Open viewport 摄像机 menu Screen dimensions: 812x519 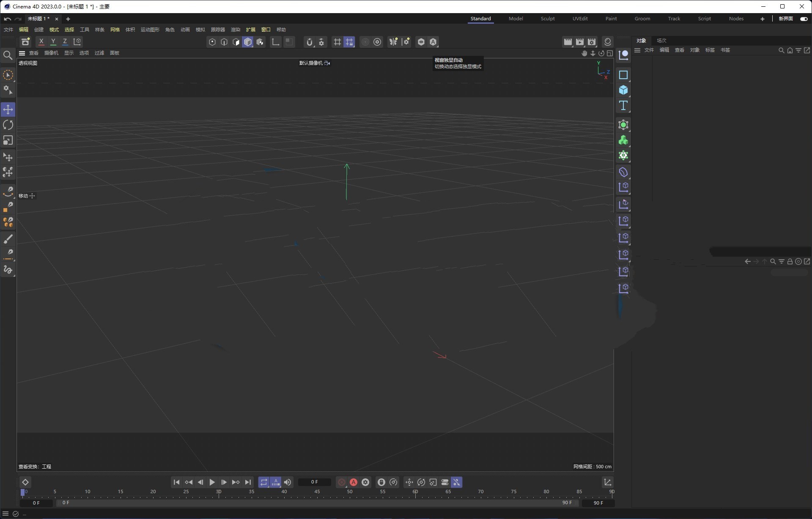51,53
